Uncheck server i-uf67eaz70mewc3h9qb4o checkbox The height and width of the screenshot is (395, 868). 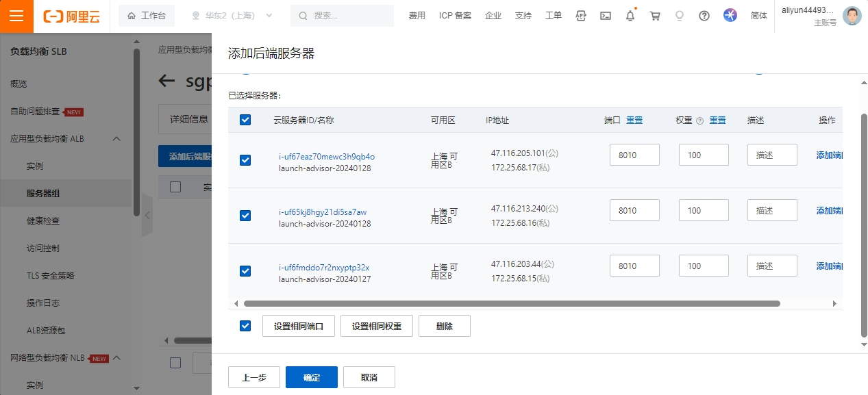pos(245,160)
